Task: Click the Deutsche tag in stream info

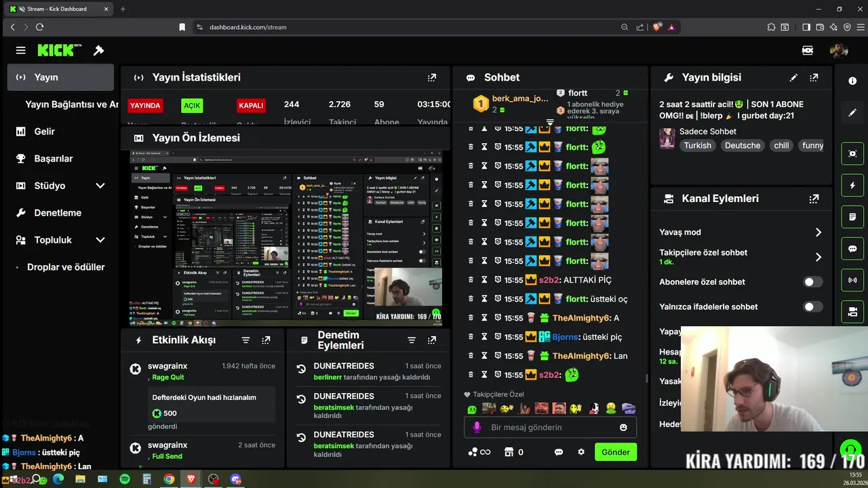Action: [743, 146]
